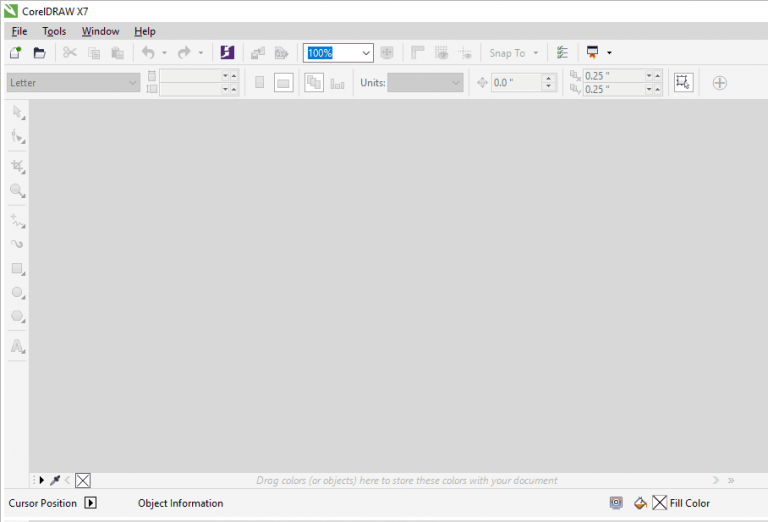Toggle Treat as filled icon
This screenshot has width=768, height=522.
pos(683,82)
